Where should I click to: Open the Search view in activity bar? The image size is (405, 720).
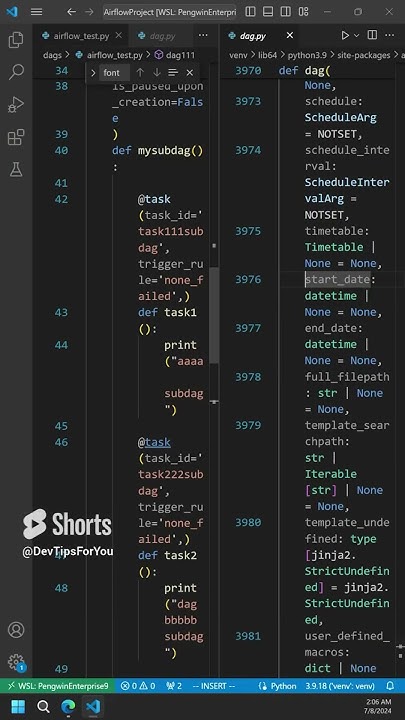point(16,72)
